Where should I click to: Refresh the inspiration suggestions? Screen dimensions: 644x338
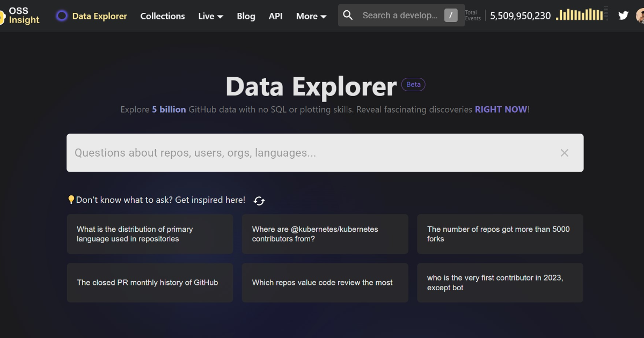259,200
